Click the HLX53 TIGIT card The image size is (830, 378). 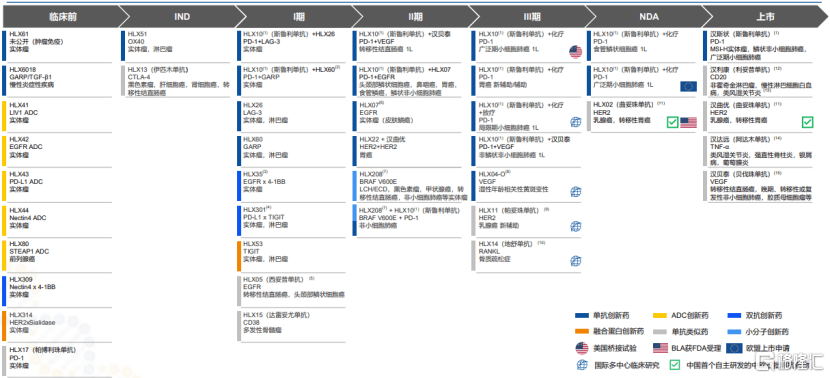(291, 255)
